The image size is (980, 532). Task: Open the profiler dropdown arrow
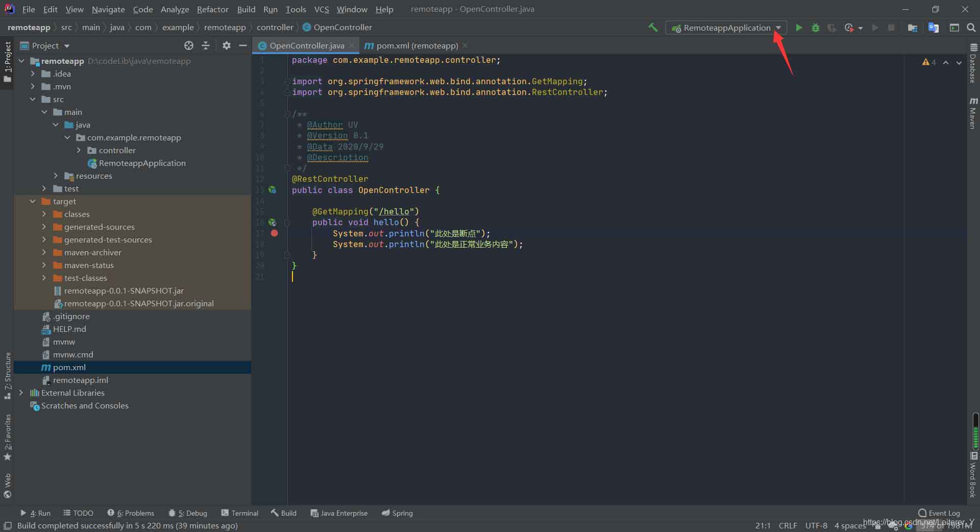[861, 28]
